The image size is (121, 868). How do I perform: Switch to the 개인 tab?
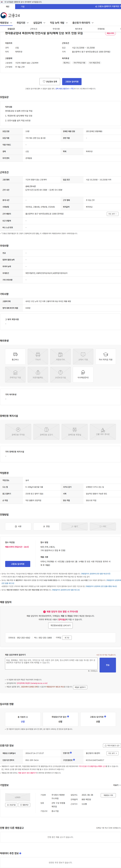point(7,6)
